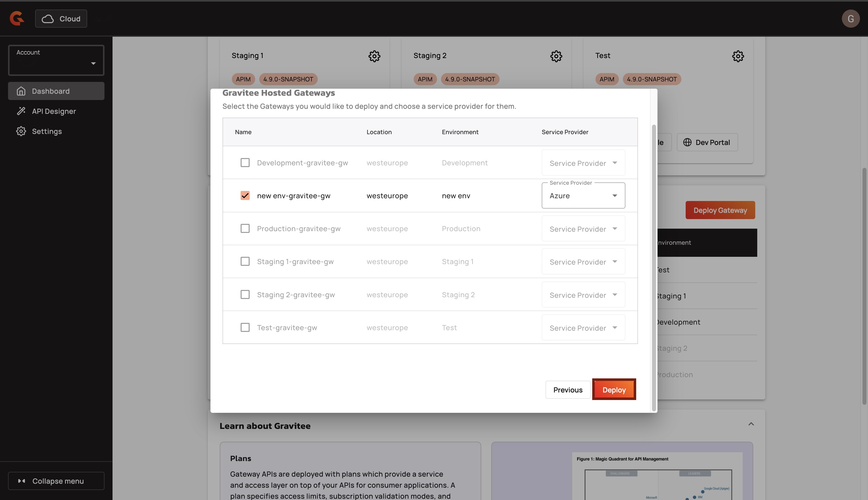868x500 pixels.
Task: Click the API Designer wand icon
Action: 21,111
